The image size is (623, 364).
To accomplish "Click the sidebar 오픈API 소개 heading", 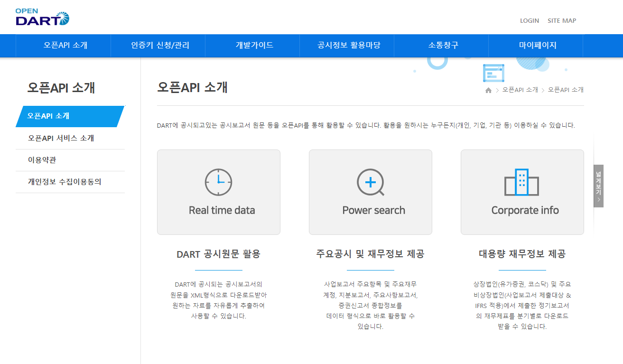I will (x=61, y=88).
